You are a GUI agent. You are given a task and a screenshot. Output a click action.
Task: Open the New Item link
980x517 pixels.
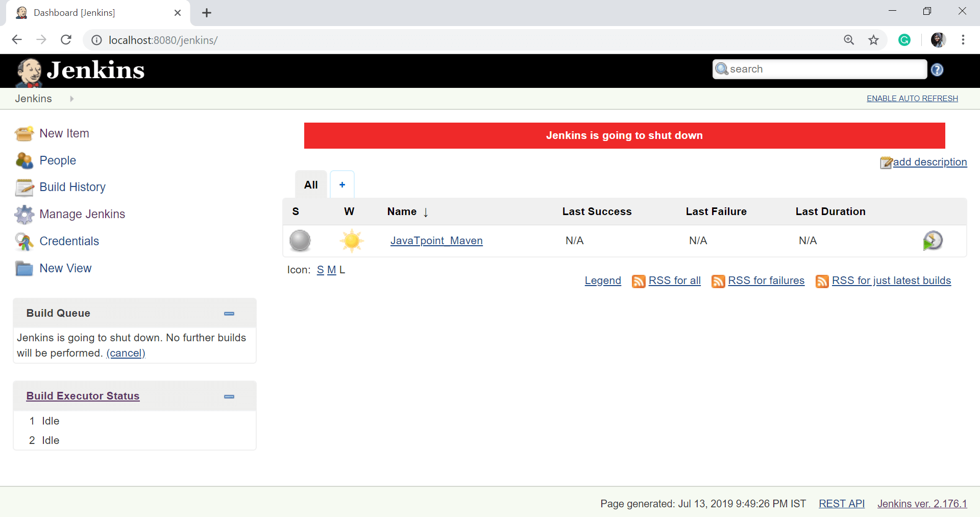64,133
